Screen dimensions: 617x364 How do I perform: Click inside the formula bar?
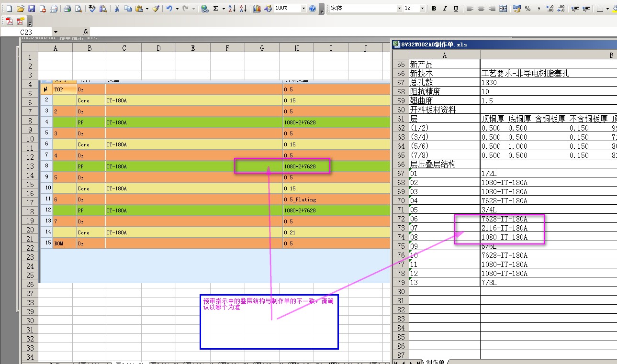pyautogui.click(x=353, y=32)
